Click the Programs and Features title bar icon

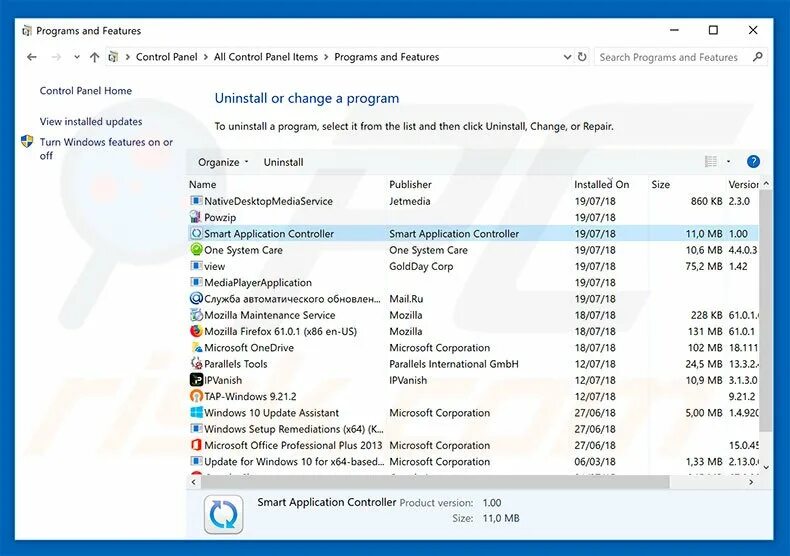click(x=27, y=31)
